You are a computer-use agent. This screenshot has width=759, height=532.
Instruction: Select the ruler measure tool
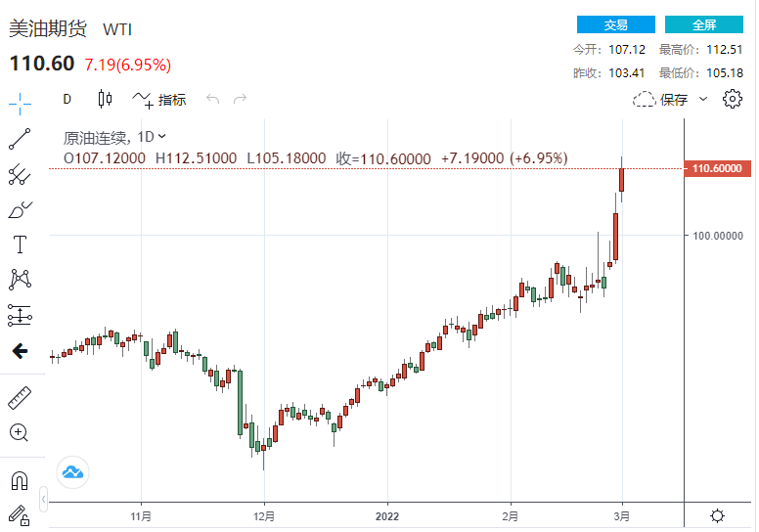coord(20,398)
